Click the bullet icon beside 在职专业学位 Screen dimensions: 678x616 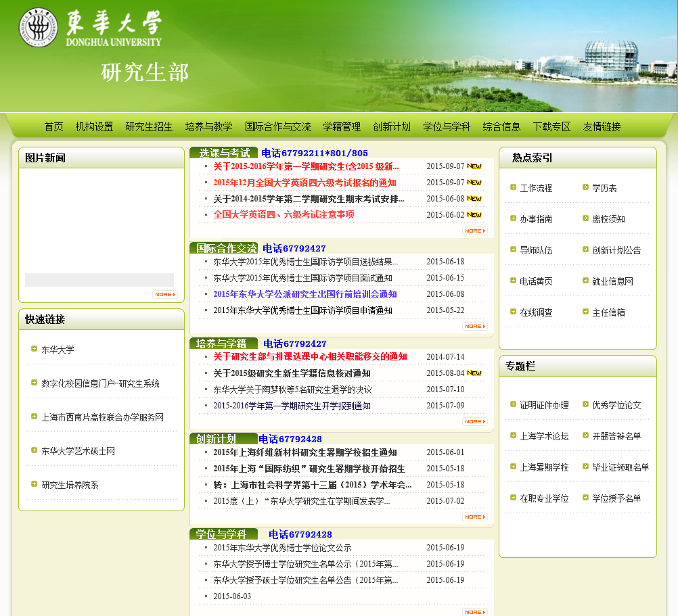513,498
